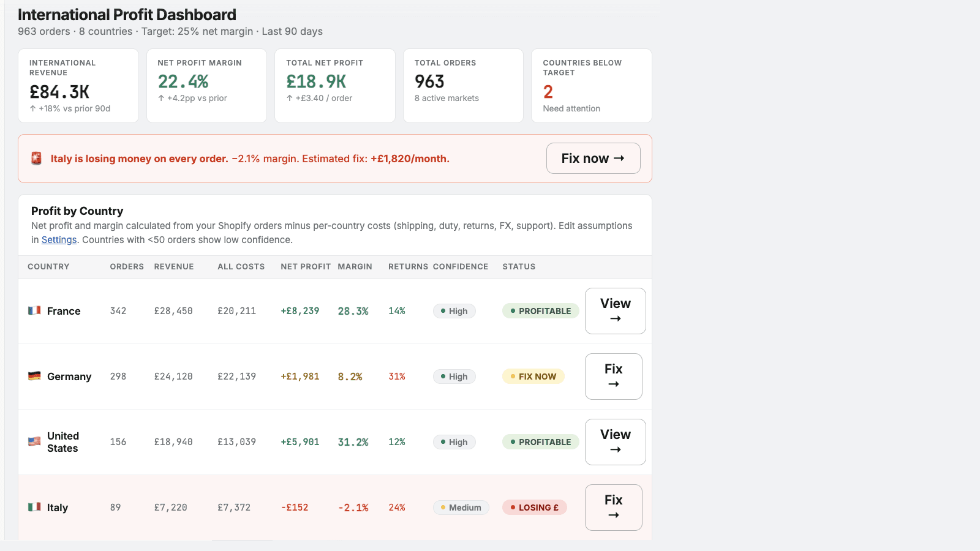Screen dimensions: 980x551
Task: Click the red siren alert icon
Action: [x=36, y=159]
